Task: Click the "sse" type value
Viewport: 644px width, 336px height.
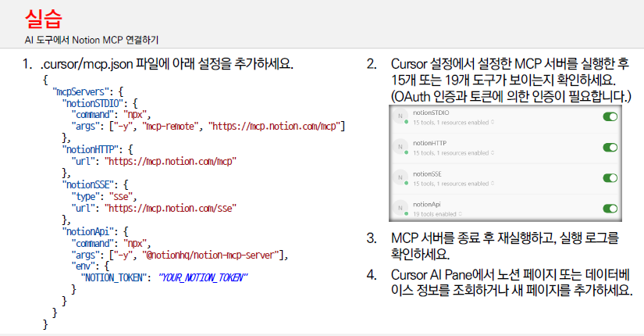Action: point(120,197)
